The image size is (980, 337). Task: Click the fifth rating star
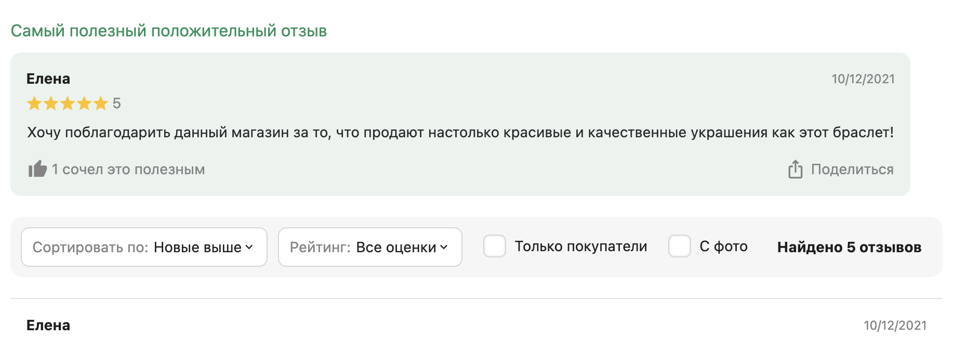101,103
